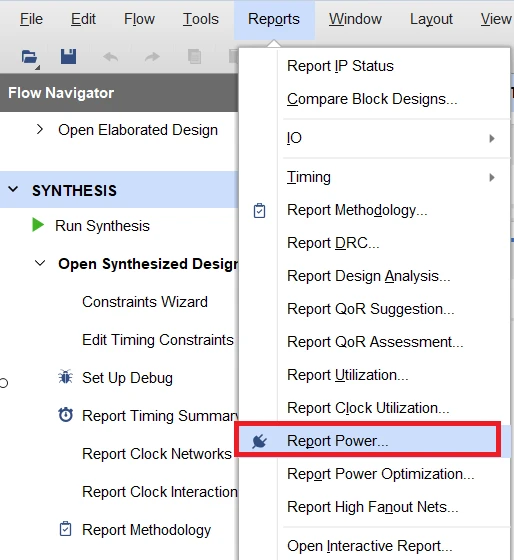Click the Redo arrow icon
Viewport: 514px width, 560px height.
pos(152,56)
